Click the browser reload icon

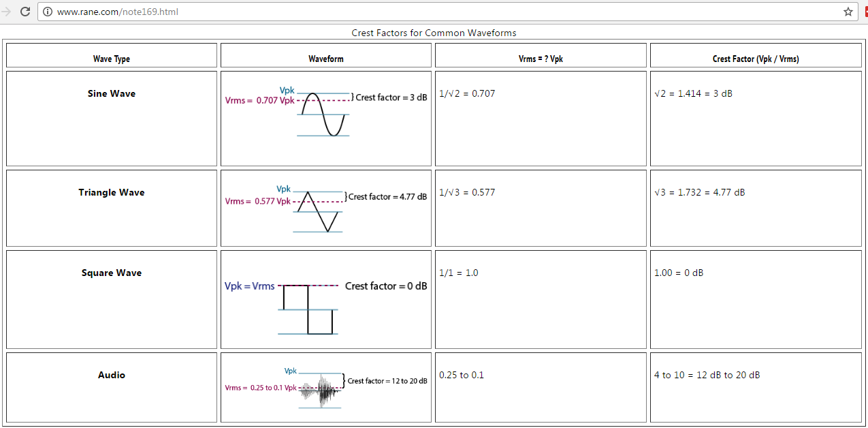click(x=25, y=12)
